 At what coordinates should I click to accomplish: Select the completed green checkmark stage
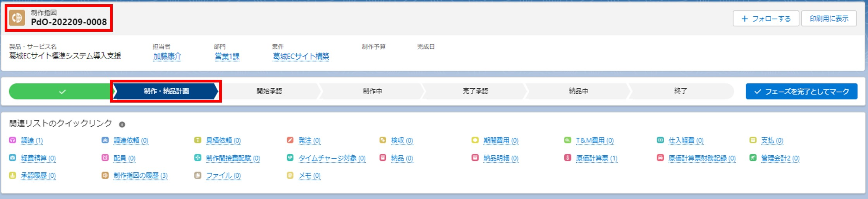[61, 91]
